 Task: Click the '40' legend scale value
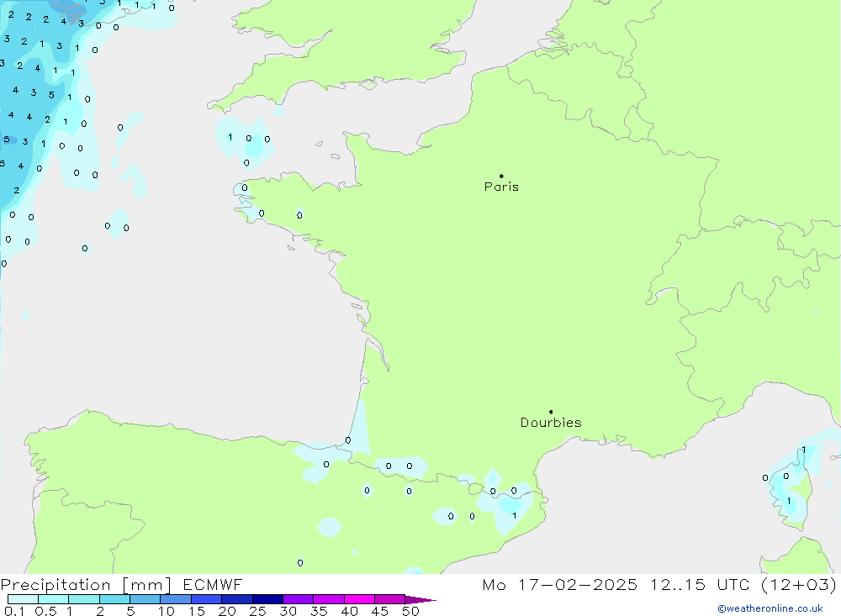349,611
